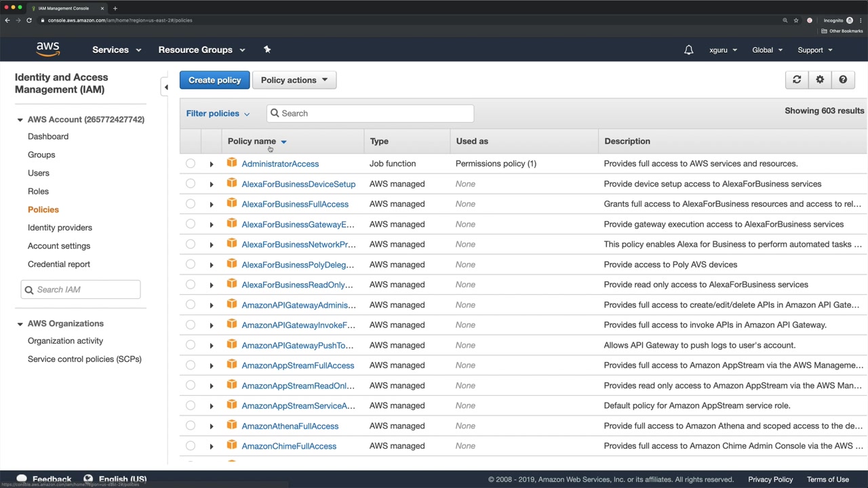Collapse the IAM side navigation panel
868x488 pixels.
click(x=166, y=87)
